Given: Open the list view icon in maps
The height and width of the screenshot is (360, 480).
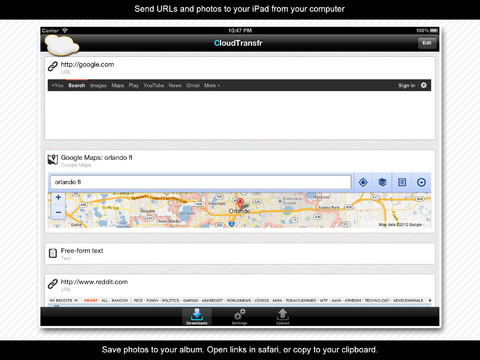Looking at the screenshot, I should pos(402,182).
